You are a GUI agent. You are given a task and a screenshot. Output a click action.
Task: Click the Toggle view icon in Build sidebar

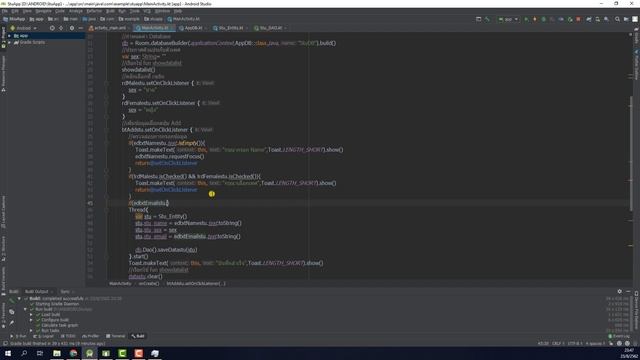tap(11, 311)
